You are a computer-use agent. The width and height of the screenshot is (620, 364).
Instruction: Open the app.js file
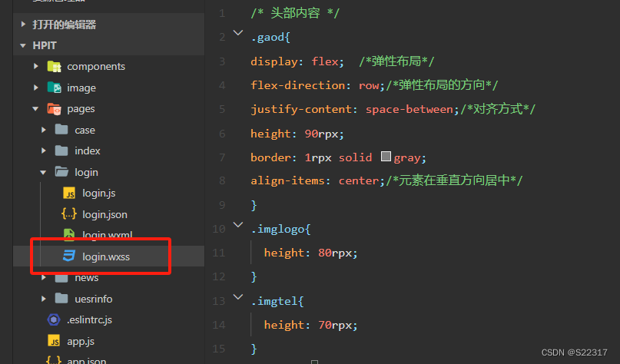click(81, 341)
